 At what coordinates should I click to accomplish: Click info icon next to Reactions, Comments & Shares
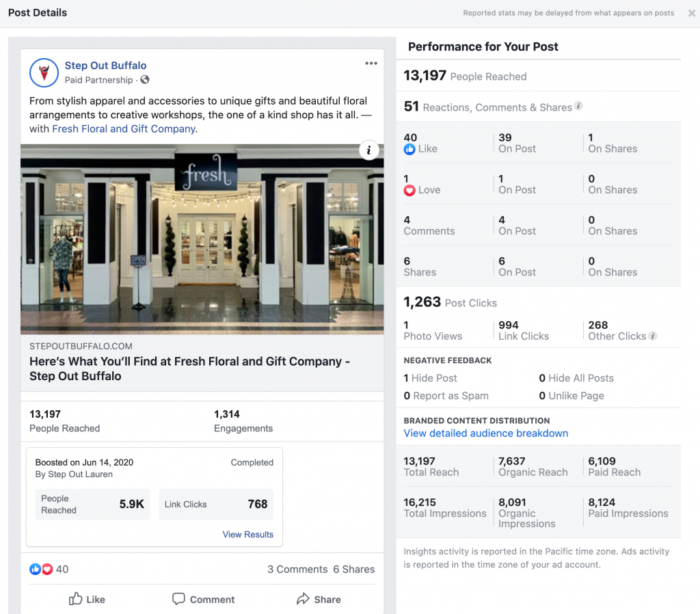[578, 106]
